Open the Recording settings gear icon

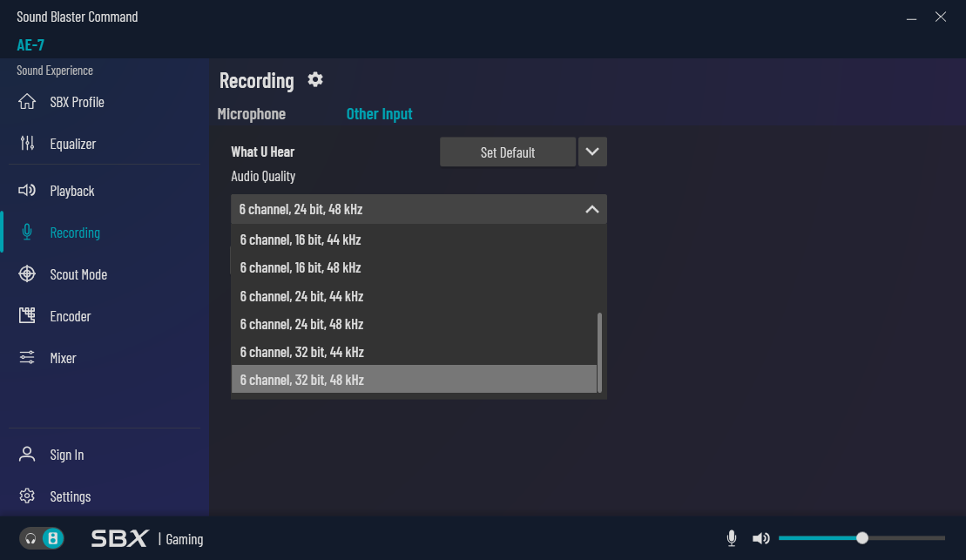coord(315,80)
